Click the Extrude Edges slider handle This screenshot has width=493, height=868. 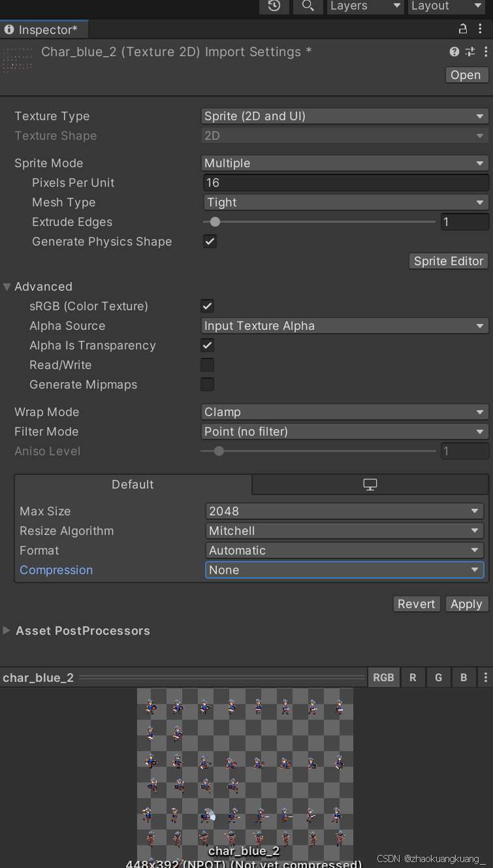(215, 222)
